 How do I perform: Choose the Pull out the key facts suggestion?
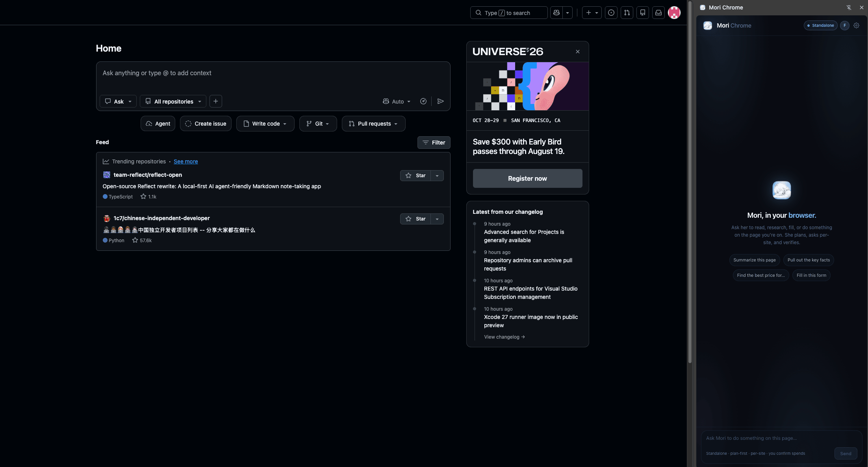pyautogui.click(x=809, y=260)
